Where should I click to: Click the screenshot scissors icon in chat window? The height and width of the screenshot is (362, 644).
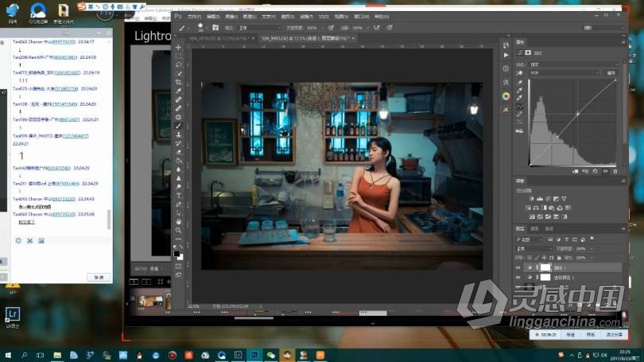[x=29, y=241]
